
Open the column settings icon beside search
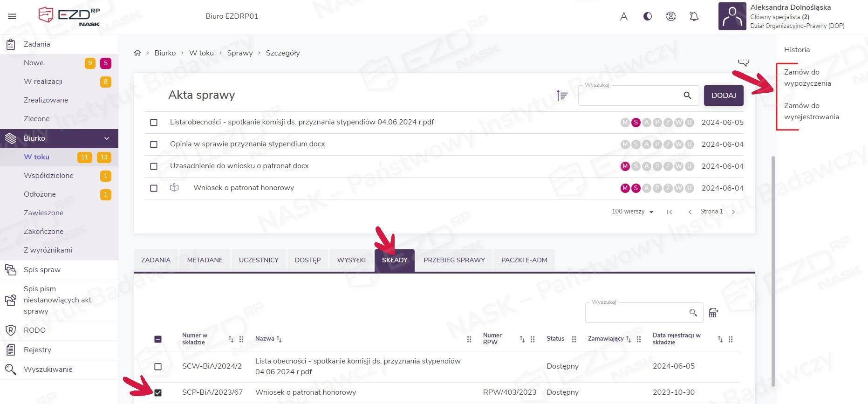(713, 313)
